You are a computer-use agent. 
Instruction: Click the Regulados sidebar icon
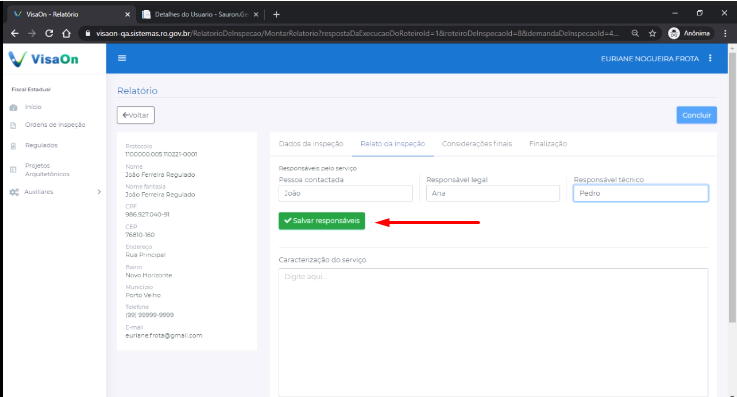click(x=13, y=146)
